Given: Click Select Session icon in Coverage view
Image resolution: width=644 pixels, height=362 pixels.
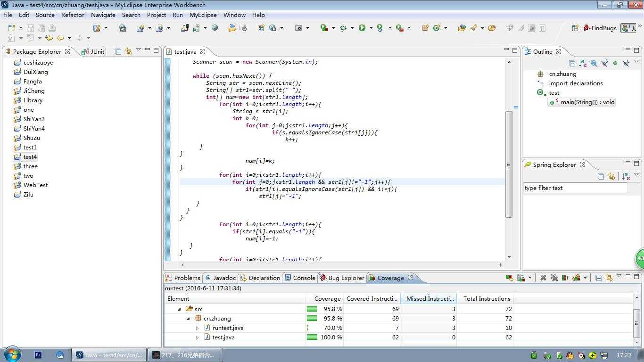Looking at the screenshot, I should coord(576,278).
